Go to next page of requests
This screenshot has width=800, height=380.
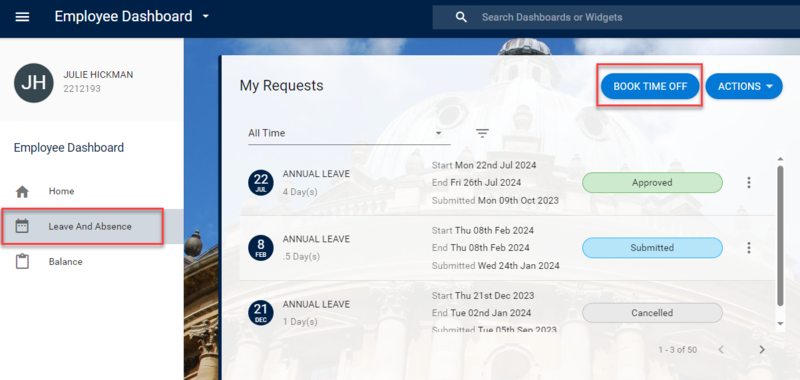762,350
